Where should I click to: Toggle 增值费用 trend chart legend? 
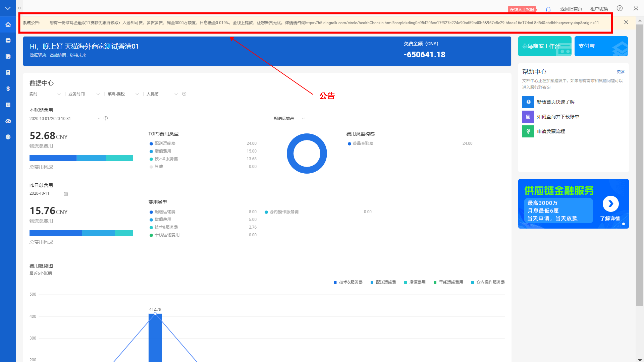tap(415, 282)
